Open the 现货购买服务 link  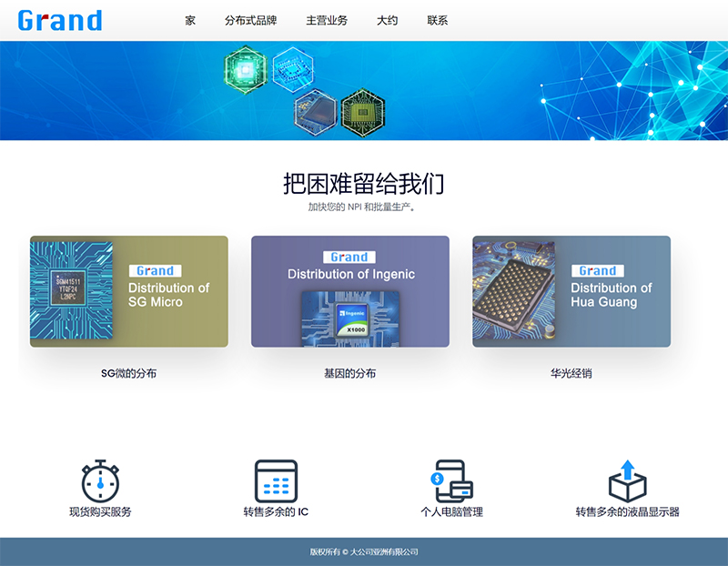(100, 511)
